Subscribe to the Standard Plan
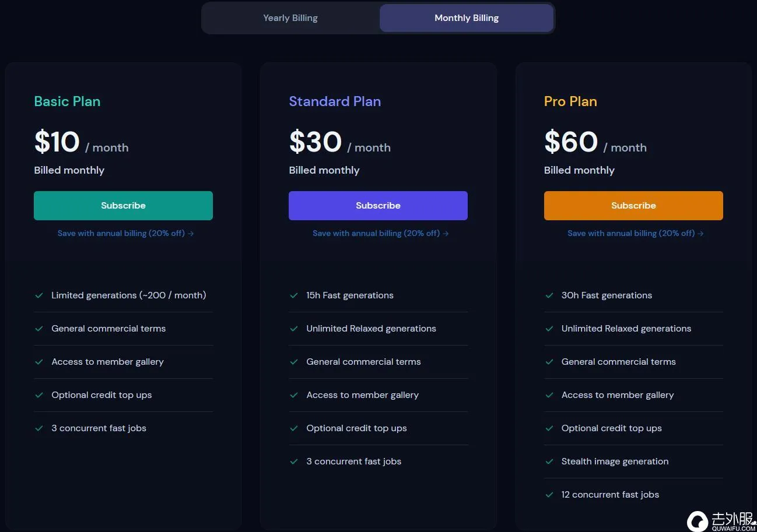 (x=378, y=206)
